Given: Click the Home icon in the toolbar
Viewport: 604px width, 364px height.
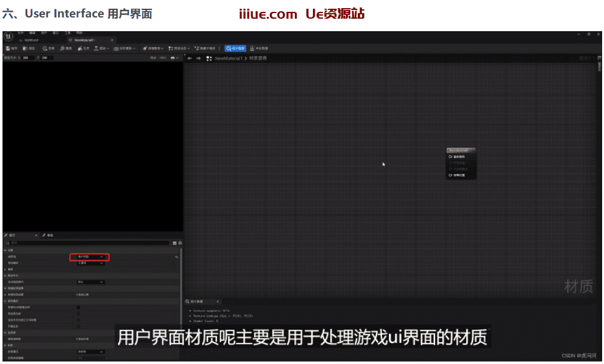Looking at the screenshot, I should 84,48.
